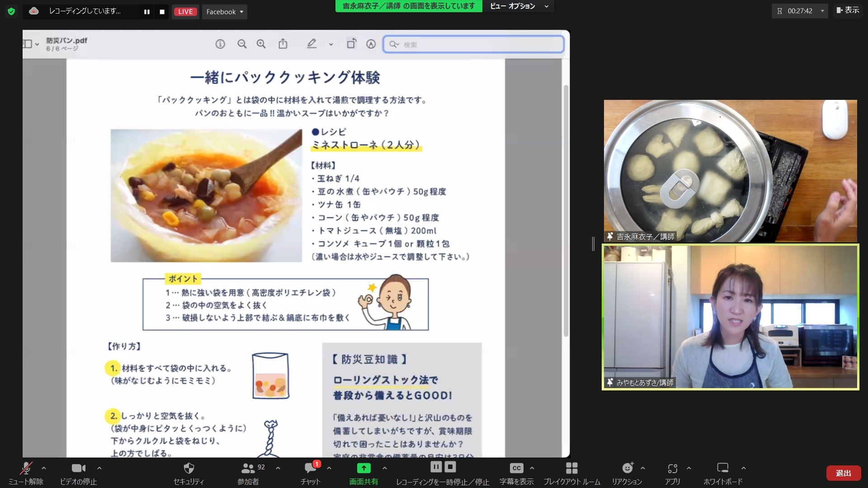Click the ミネストローネ recipe photo
The image size is (868, 488).
click(206, 195)
